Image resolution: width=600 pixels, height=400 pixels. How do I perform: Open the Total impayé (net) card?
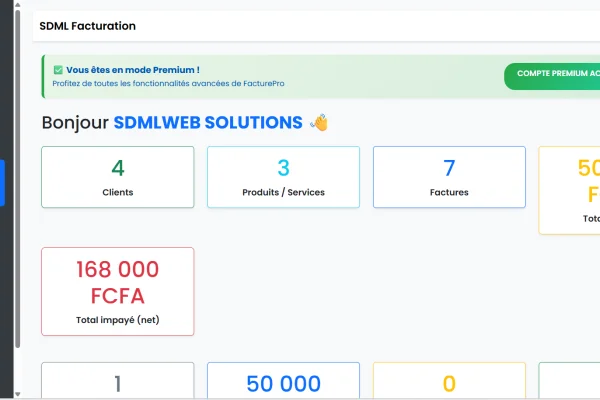pyautogui.click(x=118, y=291)
